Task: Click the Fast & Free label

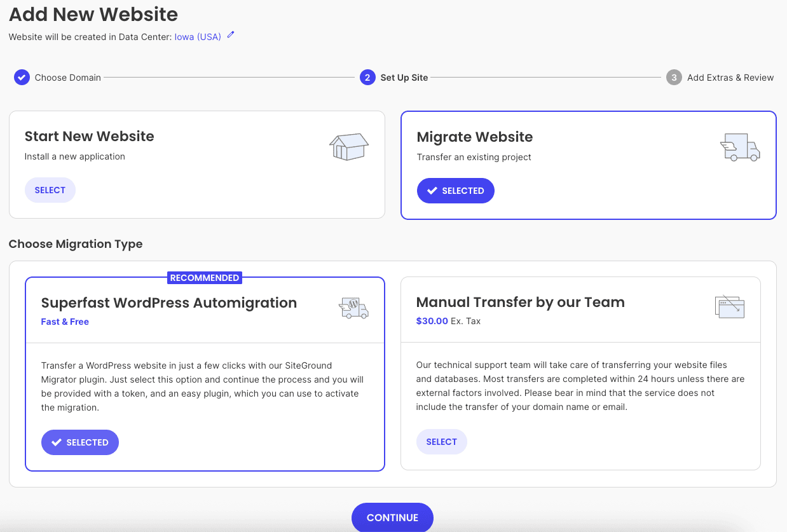Action: click(x=65, y=322)
